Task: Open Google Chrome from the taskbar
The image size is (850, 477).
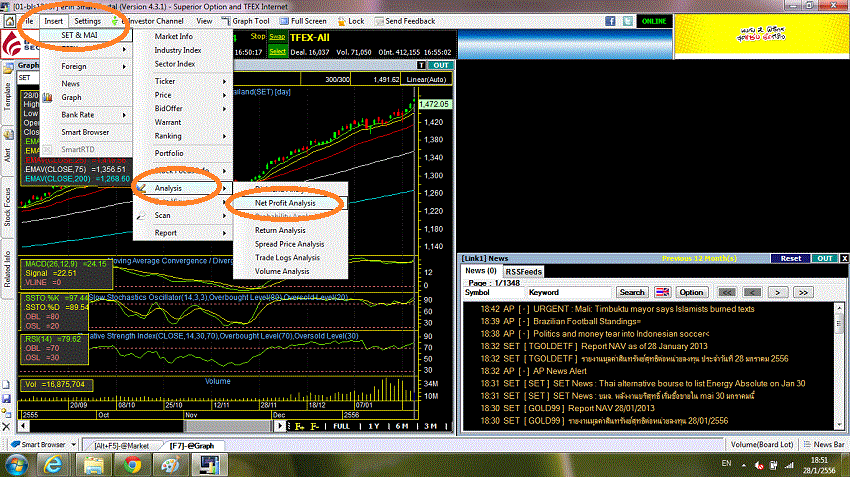Action: 132,465
